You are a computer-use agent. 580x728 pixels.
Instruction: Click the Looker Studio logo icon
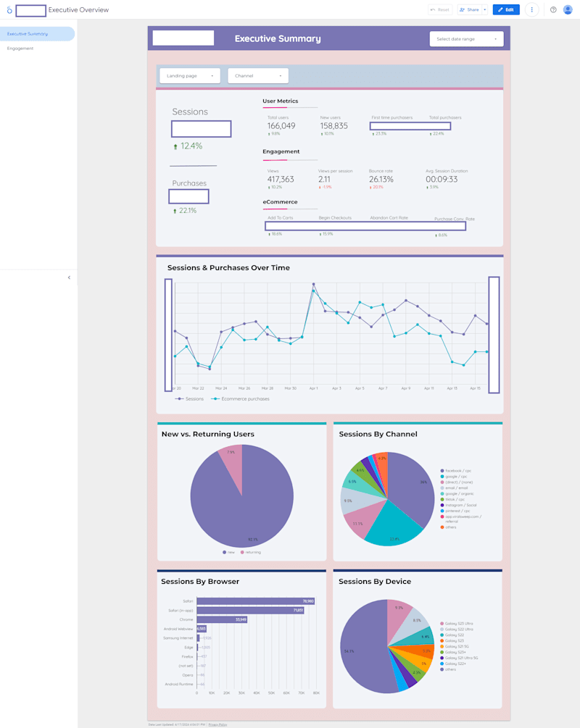(x=9, y=9)
